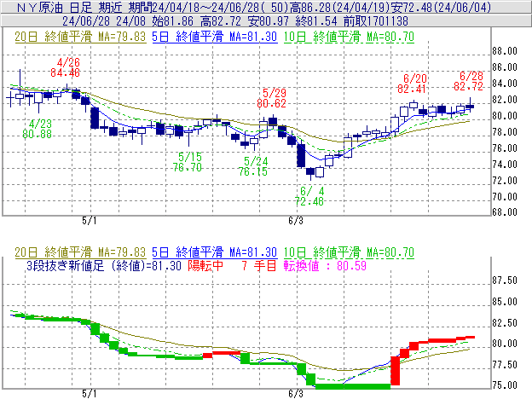
Task: Click the upper chart's 10日 終値平滑 MA=80.70 legend
Action: tap(349, 37)
